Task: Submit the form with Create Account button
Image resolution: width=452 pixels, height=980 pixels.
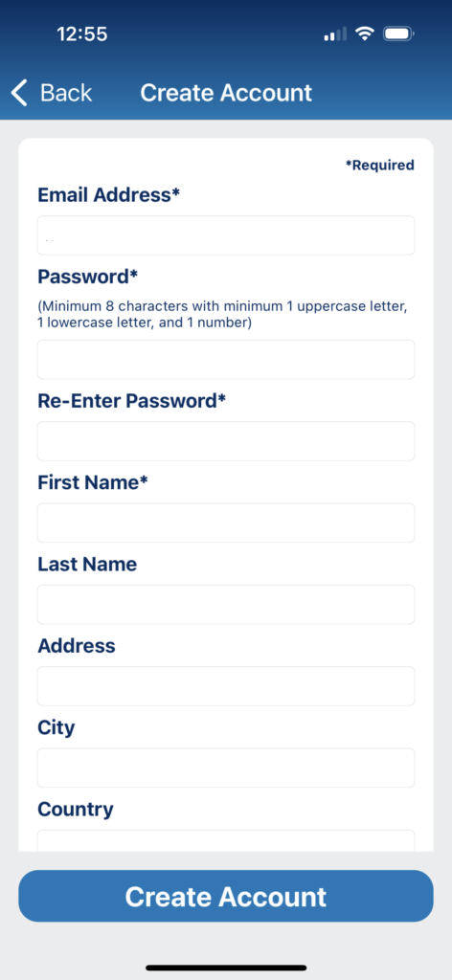Action: pyautogui.click(x=226, y=896)
